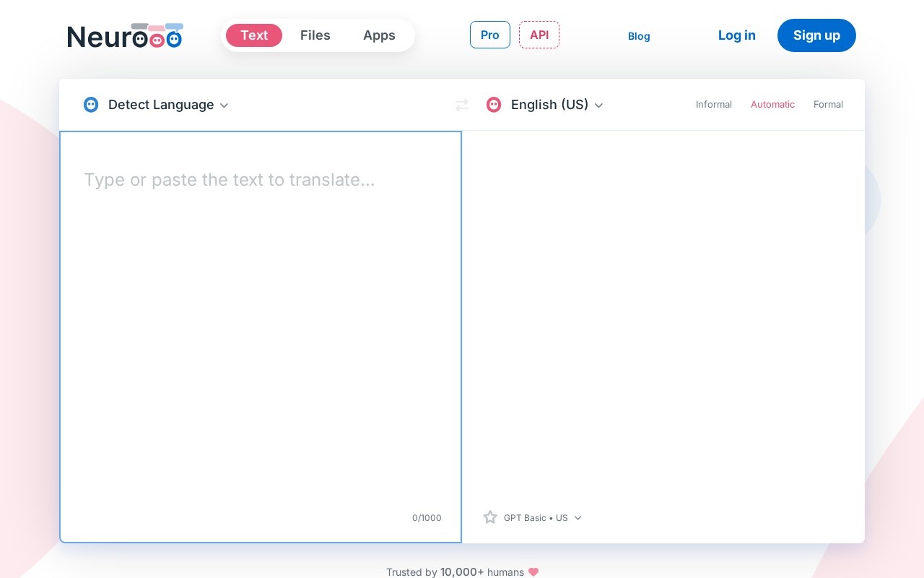
Task: Switch to the Apps tab
Action: click(x=379, y=35)
